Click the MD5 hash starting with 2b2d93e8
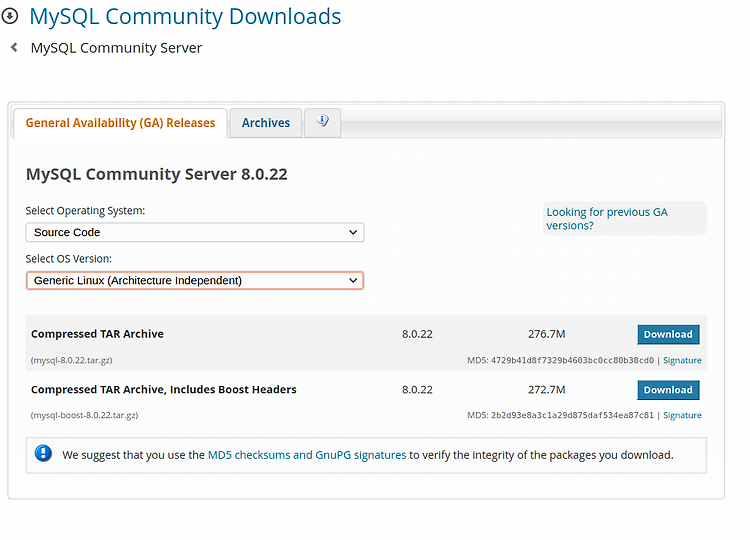Viewport: 750px width, 540px height. (x=572, y=415)
